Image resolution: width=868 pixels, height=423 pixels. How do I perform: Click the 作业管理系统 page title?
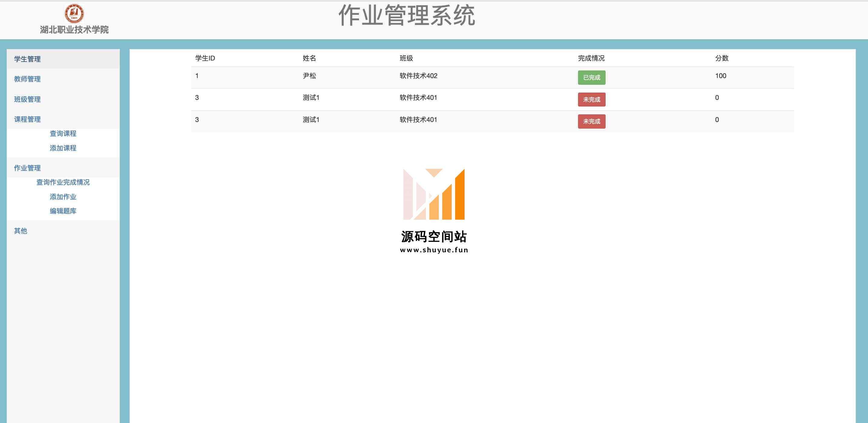click(x=407, y=15)
